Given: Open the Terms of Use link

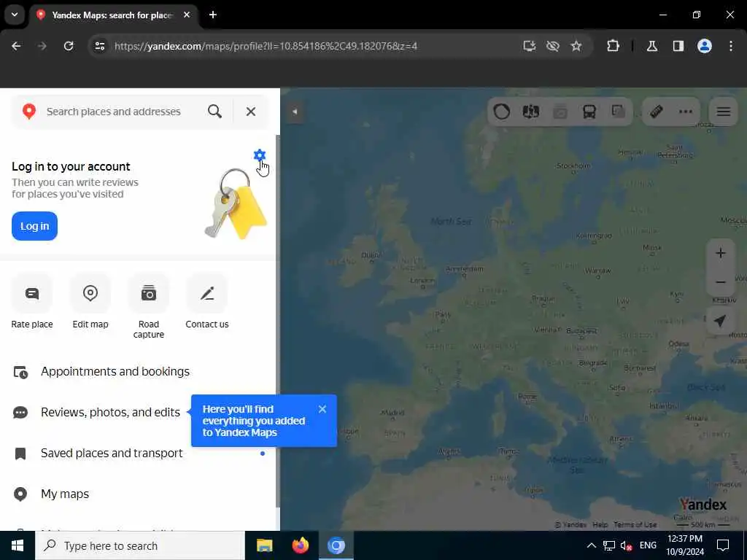Looking at the screenshot, I should pyautogui.click(x=635, y=525).
